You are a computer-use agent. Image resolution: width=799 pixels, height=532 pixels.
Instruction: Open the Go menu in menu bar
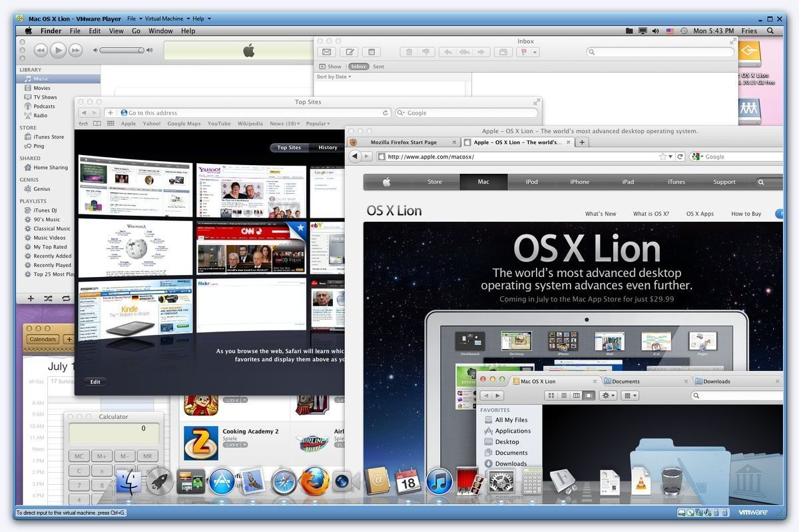136,31
